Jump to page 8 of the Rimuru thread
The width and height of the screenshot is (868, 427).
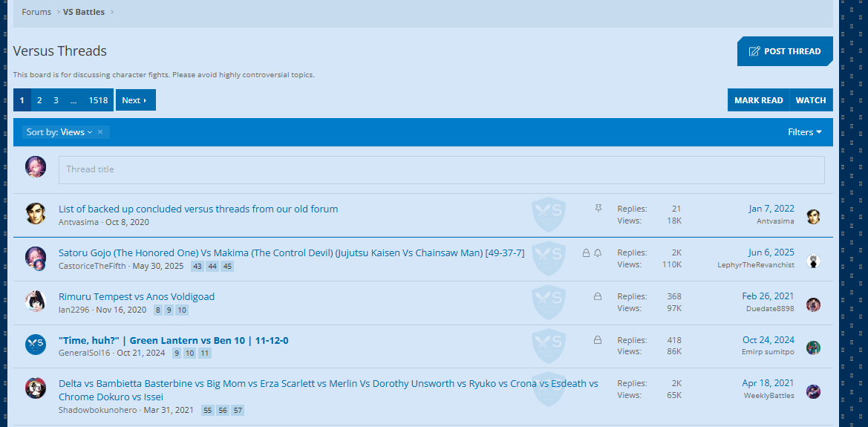tap(158, 310)
